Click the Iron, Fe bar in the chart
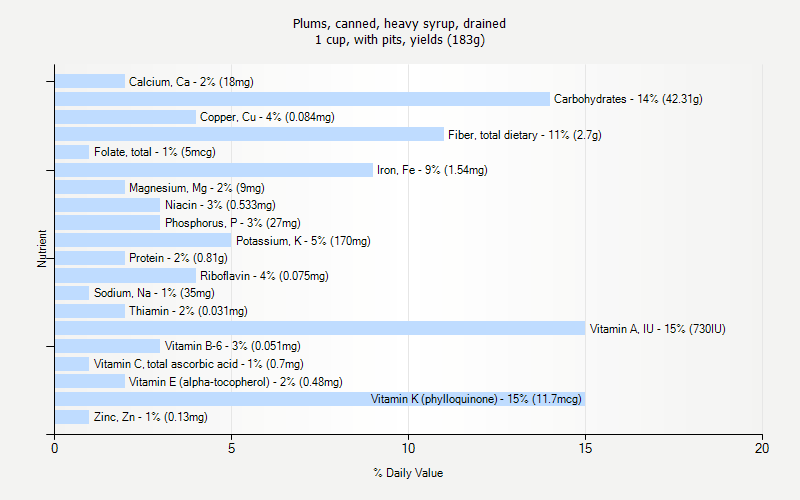 tap(214, 170)
